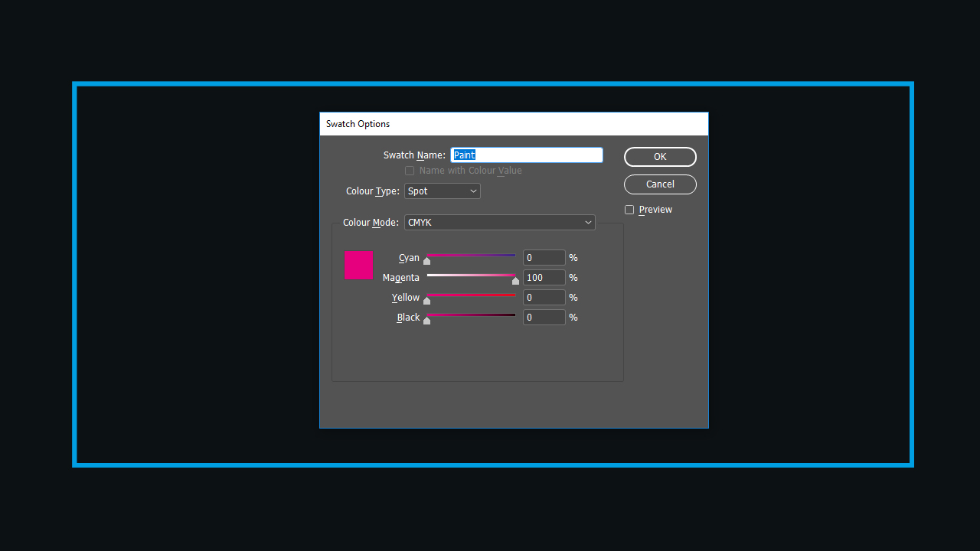980x551 pixels.
Task: Click the Colour Mode label
Action: tap(371, 223)
